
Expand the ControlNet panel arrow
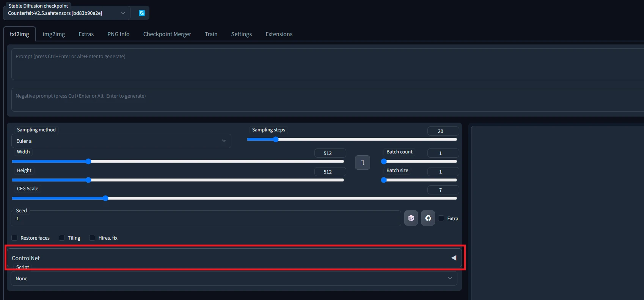pyautogui.click(x=454, y=258)
